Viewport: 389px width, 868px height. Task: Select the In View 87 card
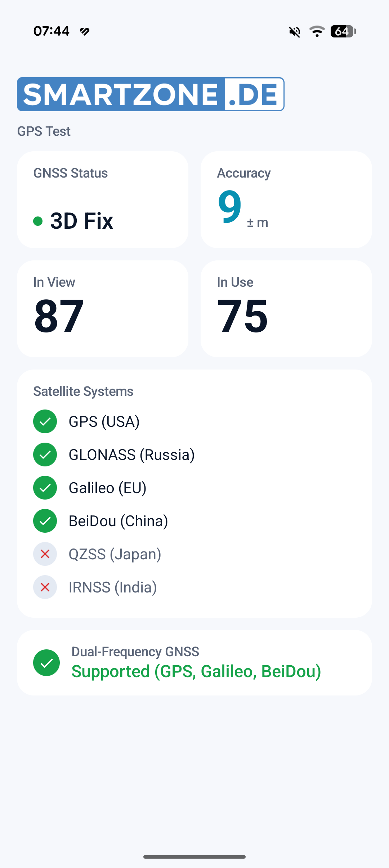click(x=103, y=309)
